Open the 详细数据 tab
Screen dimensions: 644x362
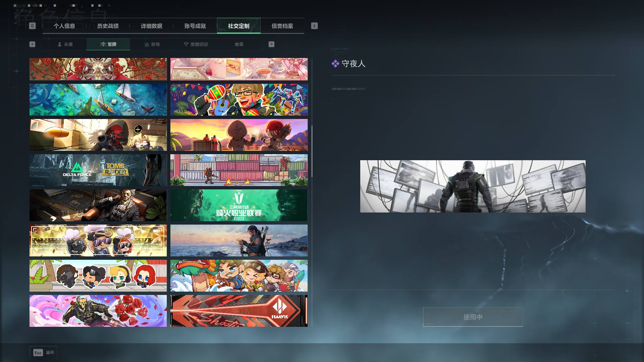(151, 26)
